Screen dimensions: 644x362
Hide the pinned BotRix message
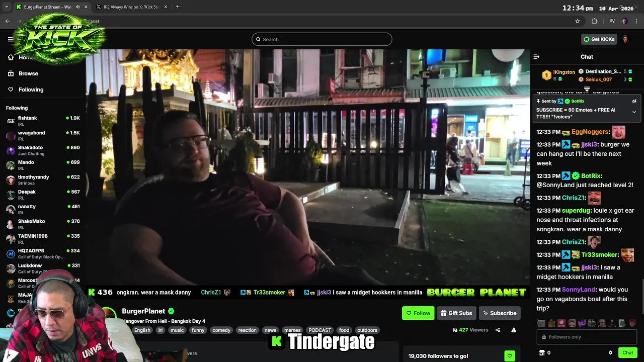click(x=634, y=101)
